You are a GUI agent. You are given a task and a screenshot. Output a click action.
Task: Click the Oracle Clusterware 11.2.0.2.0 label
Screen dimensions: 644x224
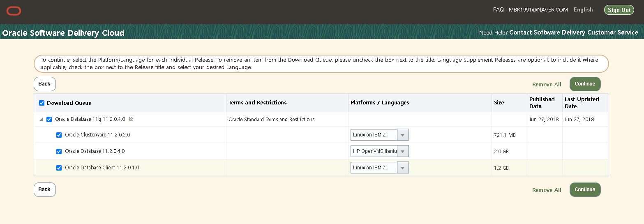pyautogui.click(x=97, y=135)
